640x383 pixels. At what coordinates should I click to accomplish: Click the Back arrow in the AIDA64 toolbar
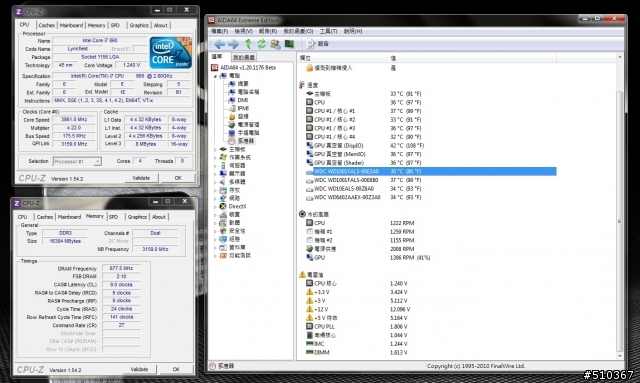(x=220, y=44)
